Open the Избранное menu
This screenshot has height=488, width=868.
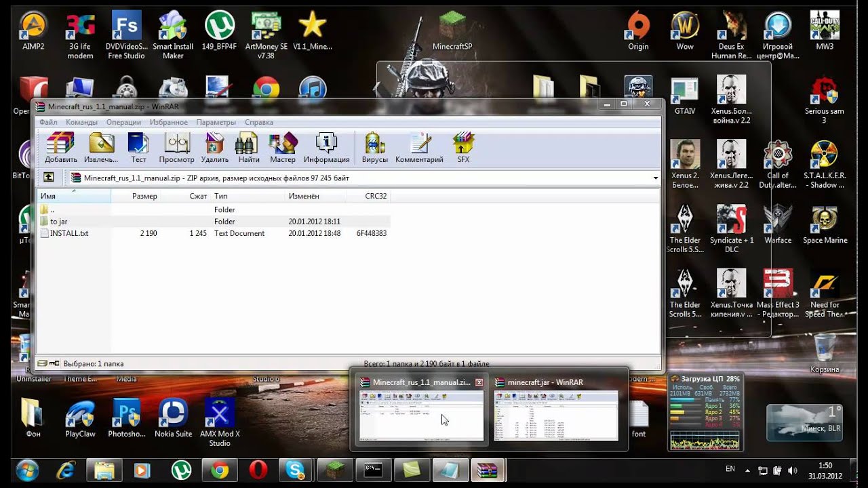click(168, 122)
